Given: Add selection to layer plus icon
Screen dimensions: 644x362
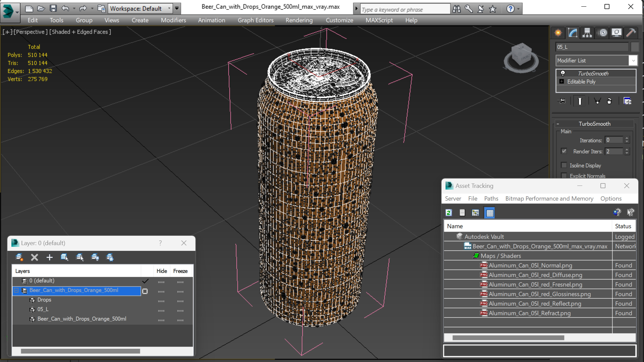Looking at the screenshot, I should 49,257.
